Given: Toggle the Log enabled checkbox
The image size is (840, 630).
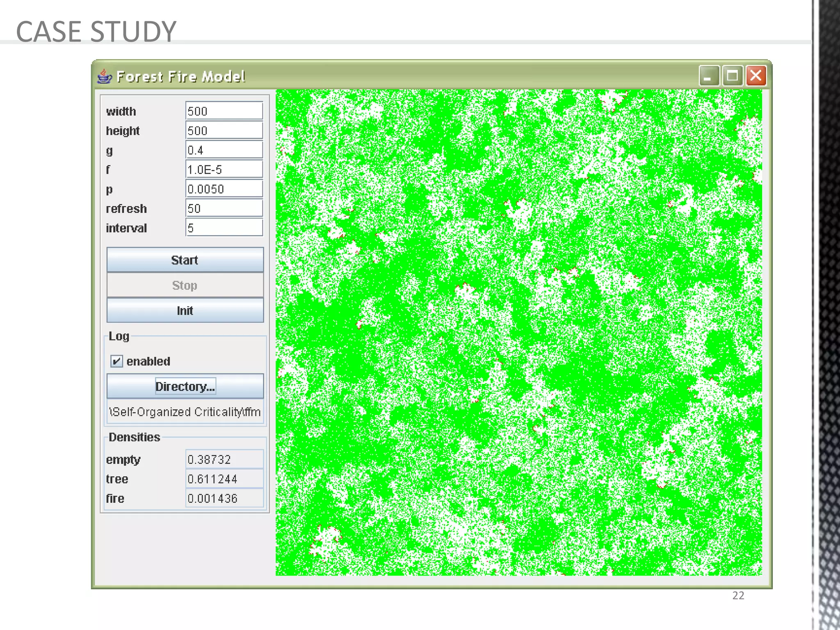Looking at the screenshot, I should (x=116, y=361).
